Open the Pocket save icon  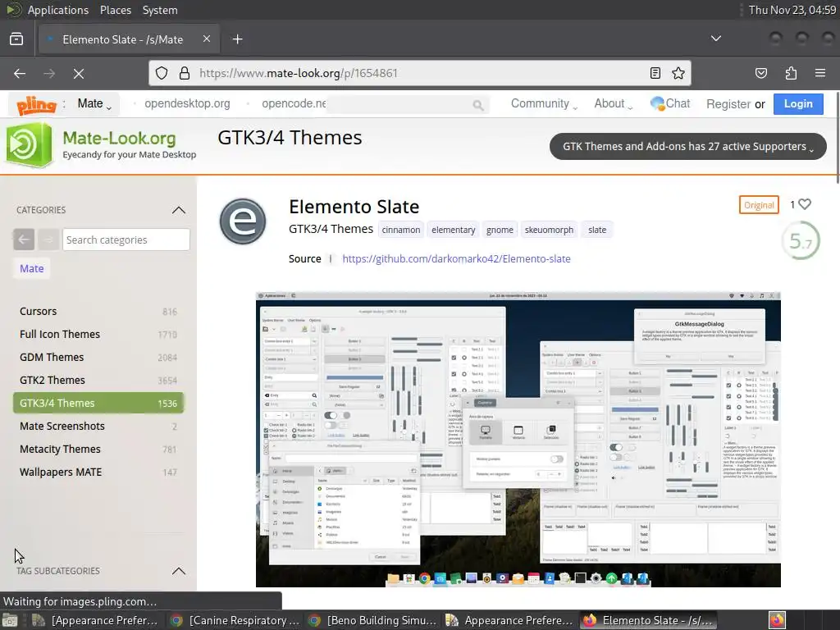pyautogui.click(x=760, y=73)
